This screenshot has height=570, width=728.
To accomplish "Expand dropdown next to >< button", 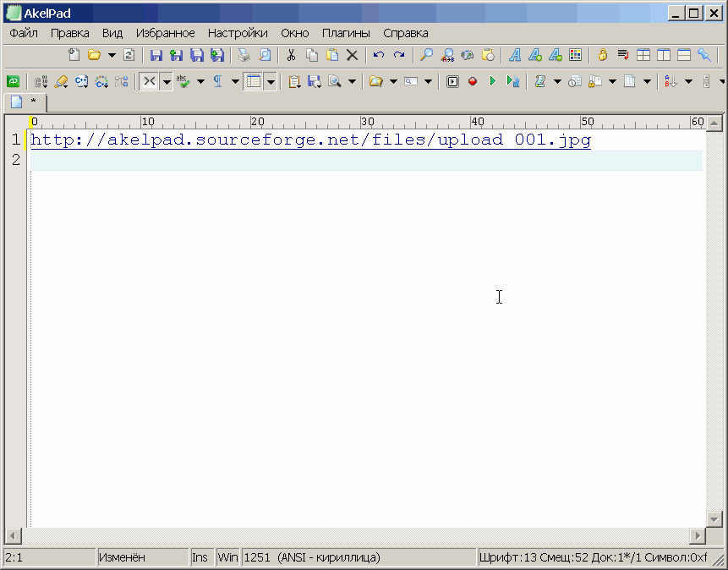I will coord(167,82).
